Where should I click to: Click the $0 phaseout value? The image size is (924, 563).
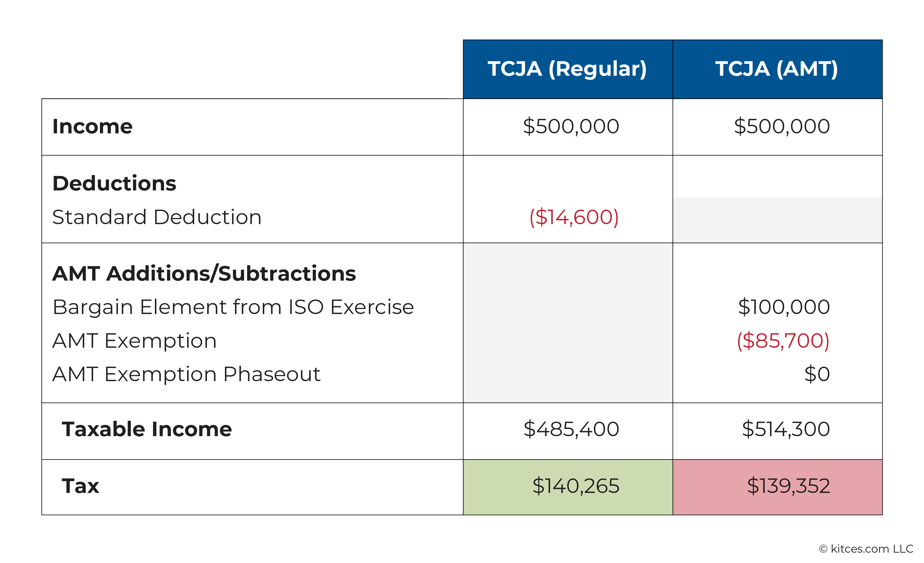tap(817, 374)
